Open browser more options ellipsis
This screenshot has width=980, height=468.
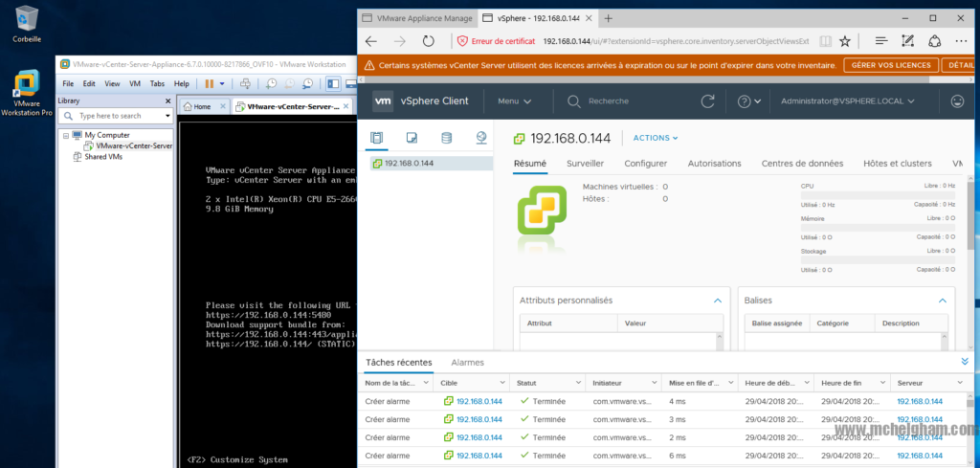click(961, 41)
